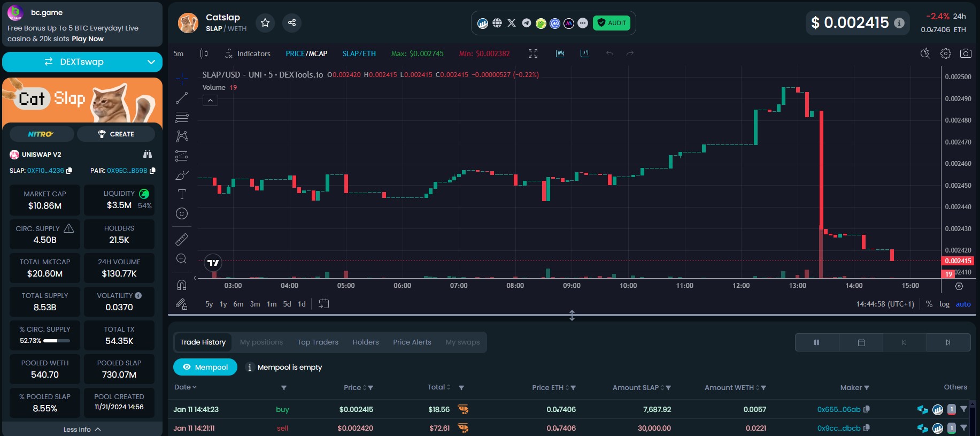
Task: Switch chart between PRICE and MCAP
Action: pyautogui.click(x=306, y=53)
